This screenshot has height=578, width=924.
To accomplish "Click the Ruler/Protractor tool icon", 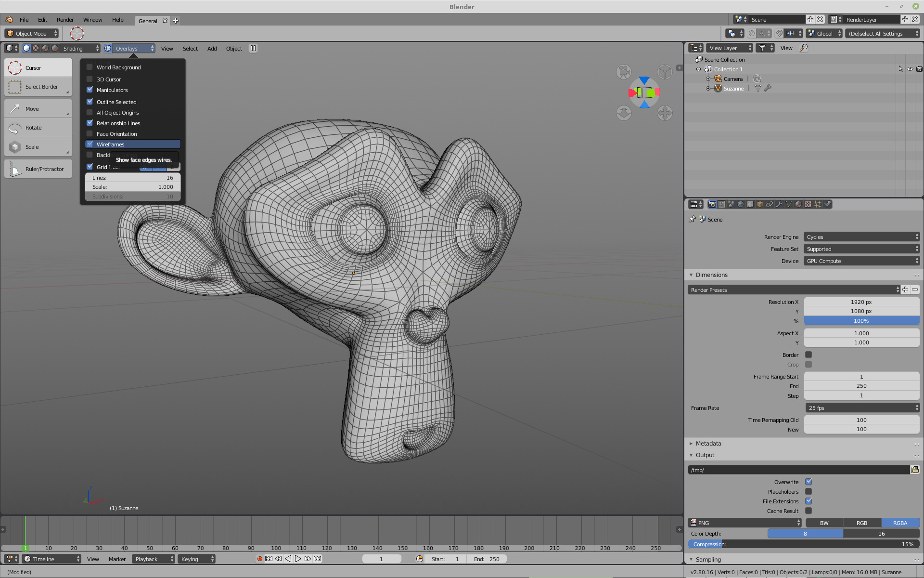I will [x=14, y=169].
